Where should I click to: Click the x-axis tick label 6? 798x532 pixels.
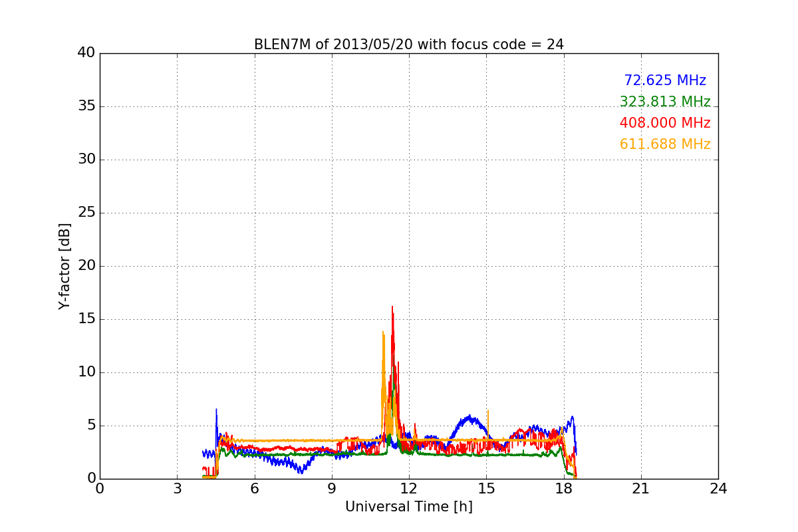[x=255, y=489]
